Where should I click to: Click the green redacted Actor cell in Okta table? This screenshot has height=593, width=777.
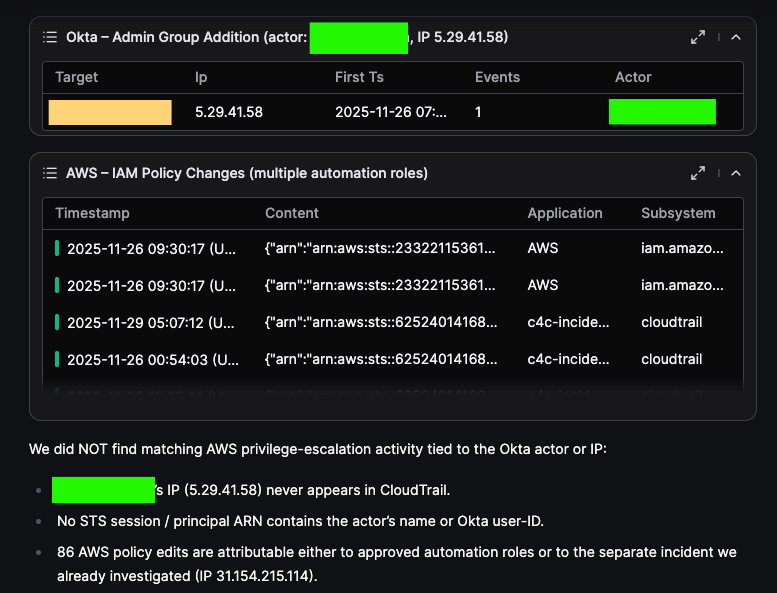point(662,112)
